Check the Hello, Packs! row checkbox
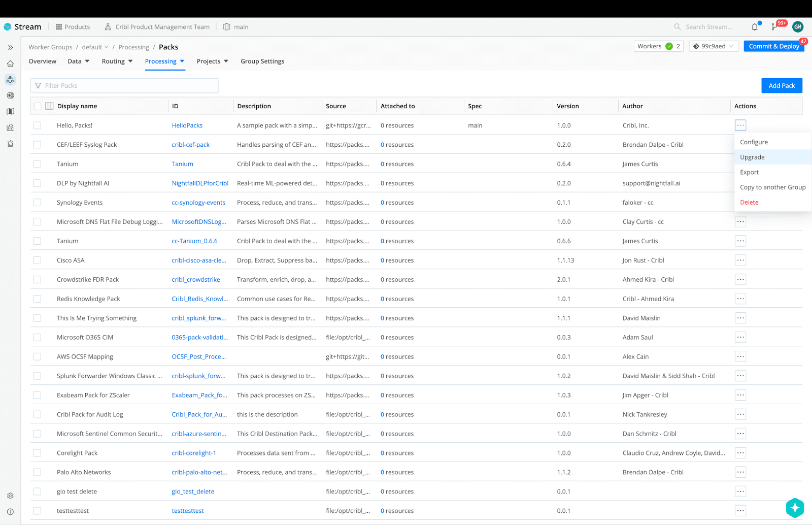The image size is (812, 525). point(37,125)
